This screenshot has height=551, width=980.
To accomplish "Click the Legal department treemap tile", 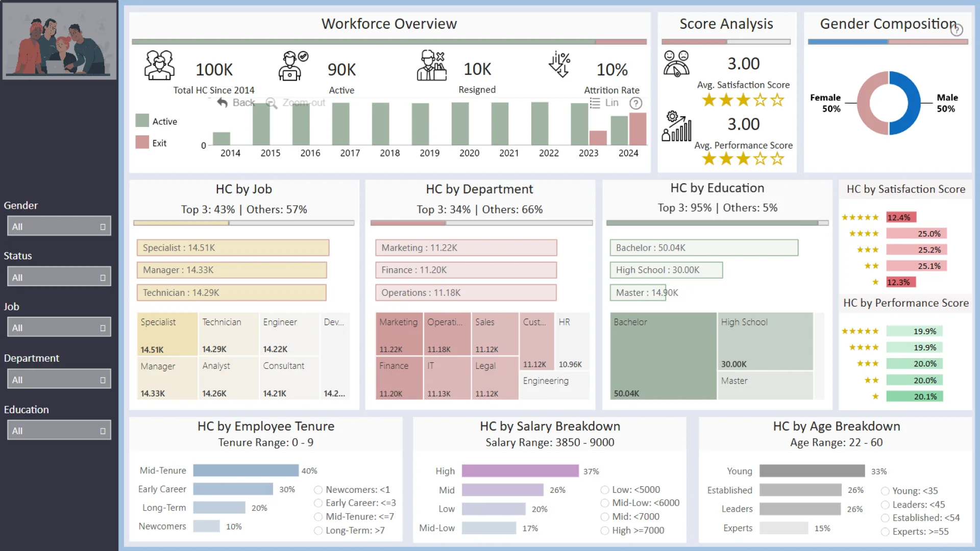I will point(495,378).
